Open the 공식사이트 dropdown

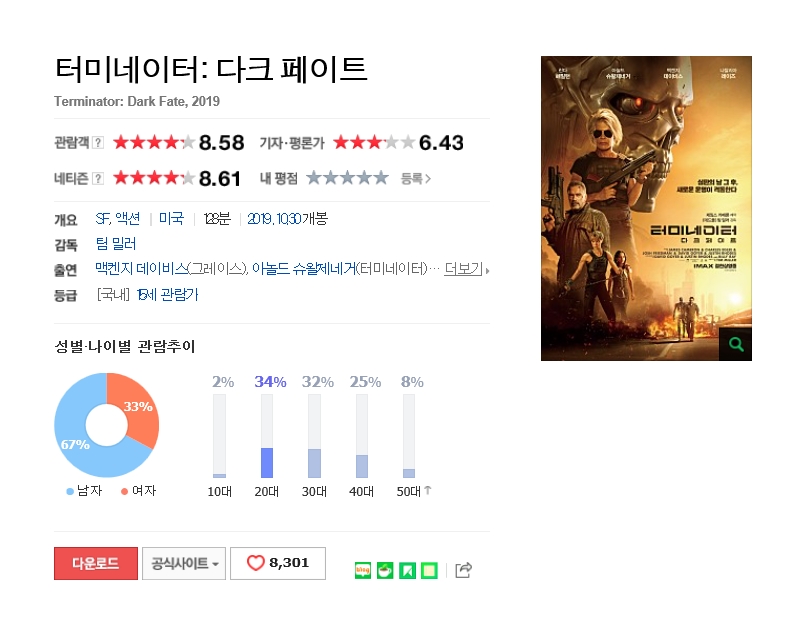coord(184,563)
